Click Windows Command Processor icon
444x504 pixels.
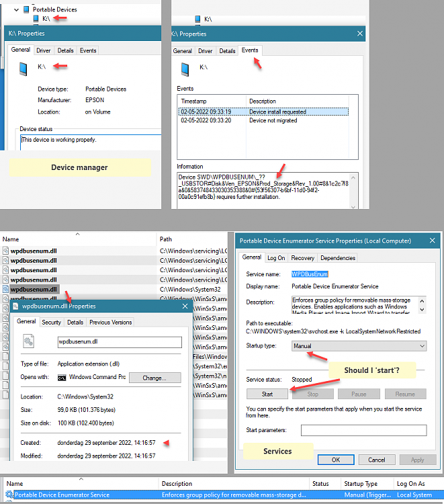click(62, 378)
